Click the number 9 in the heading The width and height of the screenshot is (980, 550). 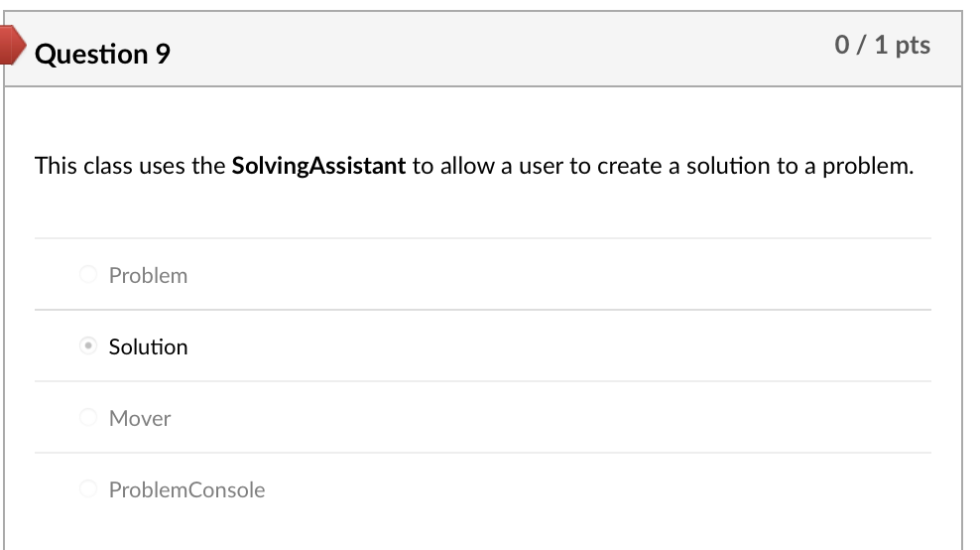pos(163,54)
